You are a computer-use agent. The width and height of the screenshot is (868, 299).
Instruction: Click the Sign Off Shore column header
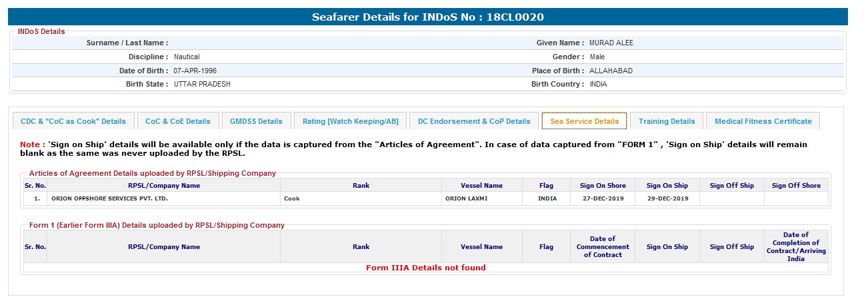click(796, 185)
